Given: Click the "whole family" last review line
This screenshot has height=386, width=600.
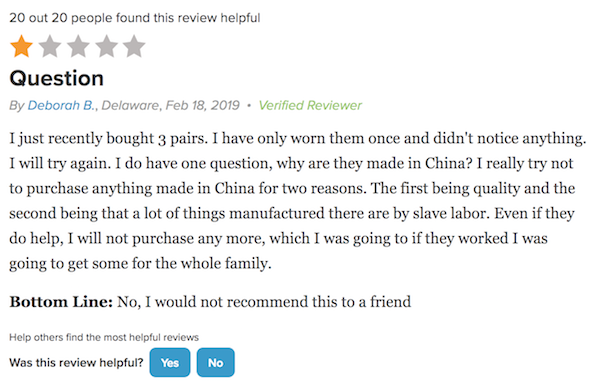Looking at the screenshot, I should [140, 264].
